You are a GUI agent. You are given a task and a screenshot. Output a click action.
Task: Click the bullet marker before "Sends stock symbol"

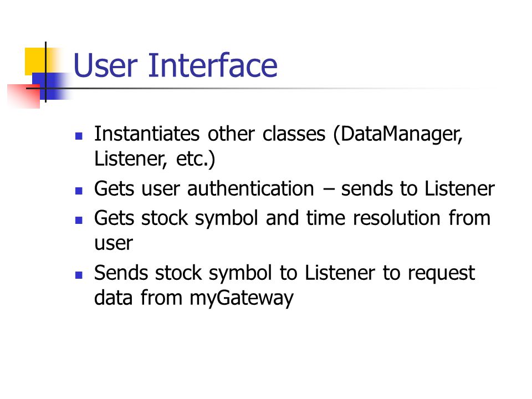tap(79, 275)
